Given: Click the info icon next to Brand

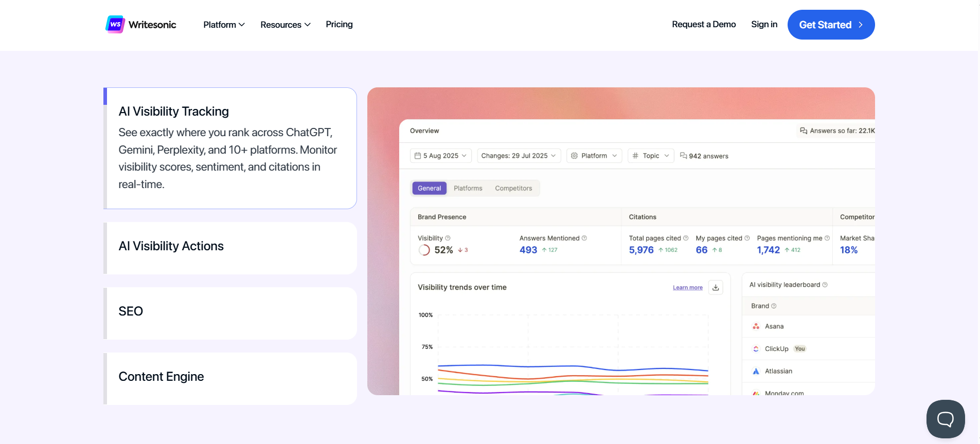Looking at the screenshot, I should point(774,306).
